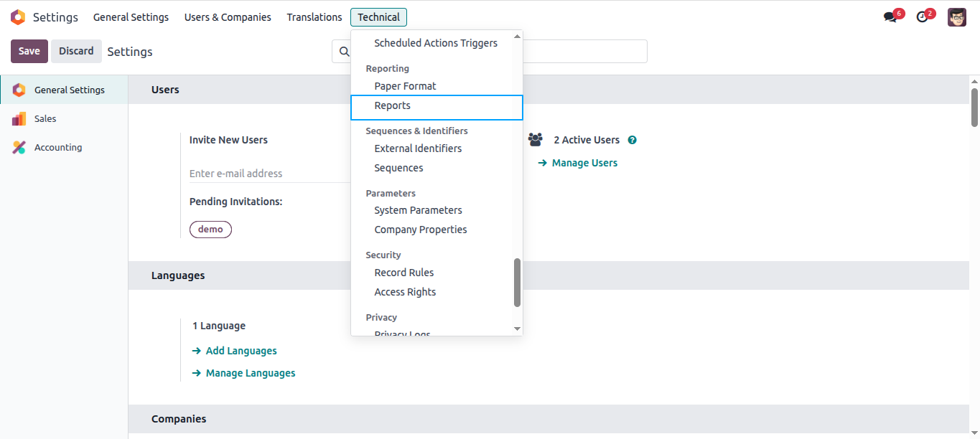Select the Sales sidebar tab
This screenshot has height=439, width=980.
(x=64, y=118)
